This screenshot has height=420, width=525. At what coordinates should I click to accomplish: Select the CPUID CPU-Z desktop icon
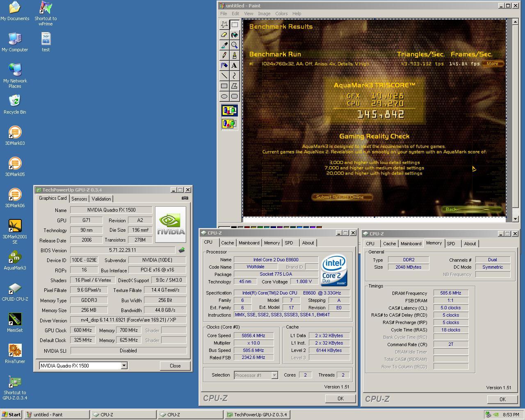15,292
